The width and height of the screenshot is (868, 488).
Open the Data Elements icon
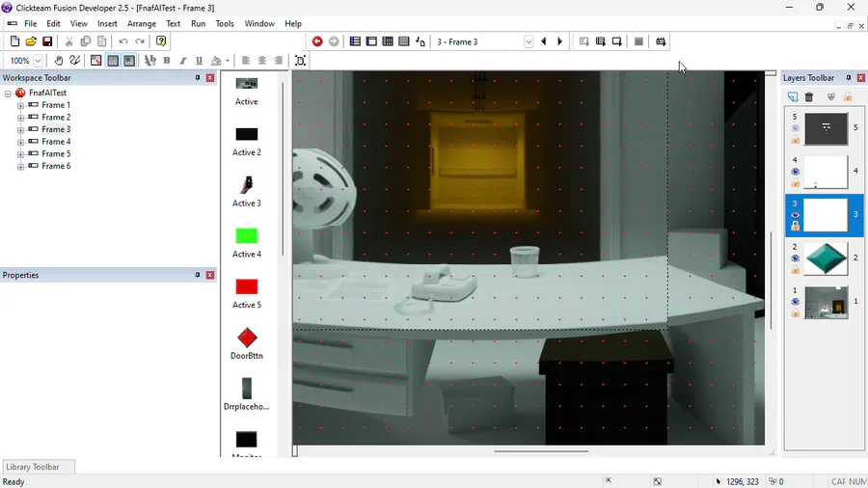pyautogui.click(x=420, y=41)
